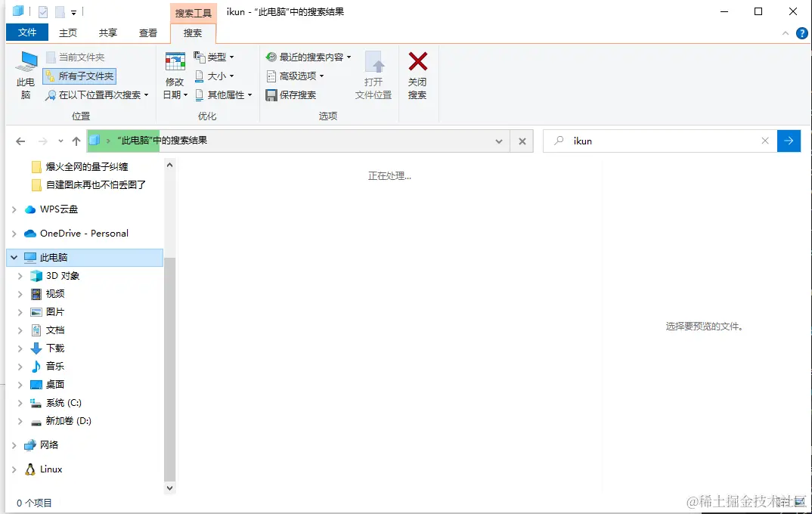Select the WPS云盘 sidebar icon
This screenshot has height=514, width=812.
coord(31,209)
